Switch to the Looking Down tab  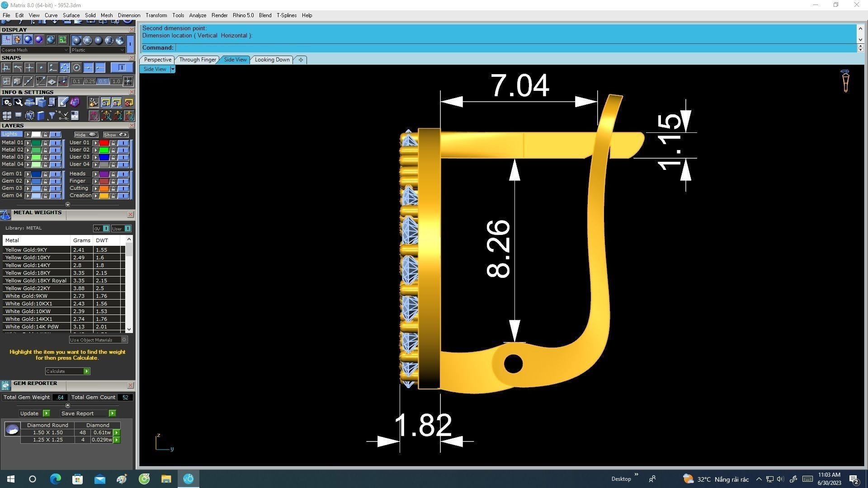(x=272, y=60)
